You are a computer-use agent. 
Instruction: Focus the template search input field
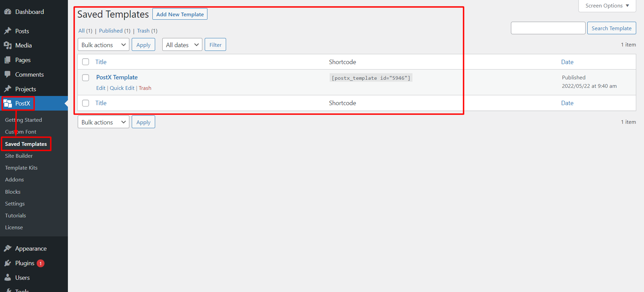tap(548, 28)
